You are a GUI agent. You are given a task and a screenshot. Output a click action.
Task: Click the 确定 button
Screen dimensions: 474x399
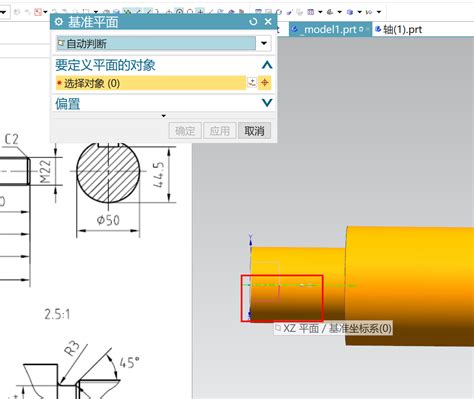185,130
